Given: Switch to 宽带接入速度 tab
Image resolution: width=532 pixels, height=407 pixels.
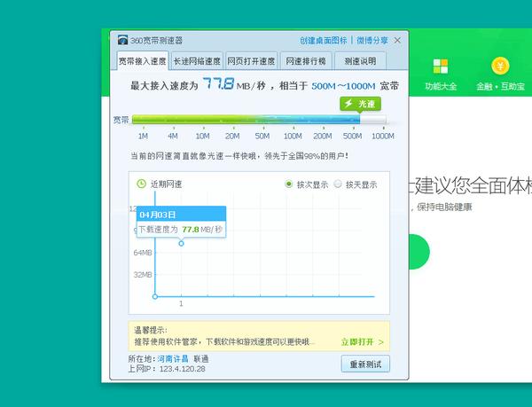Looking at the screenshot, I should pos(143,61).
